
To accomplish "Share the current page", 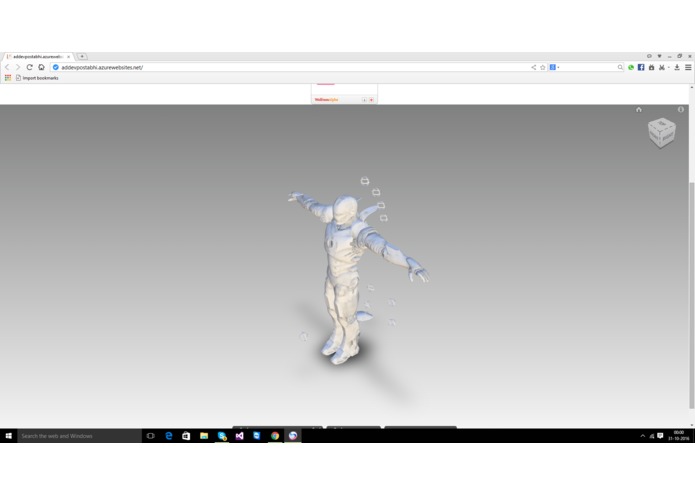I will [534, 67].
